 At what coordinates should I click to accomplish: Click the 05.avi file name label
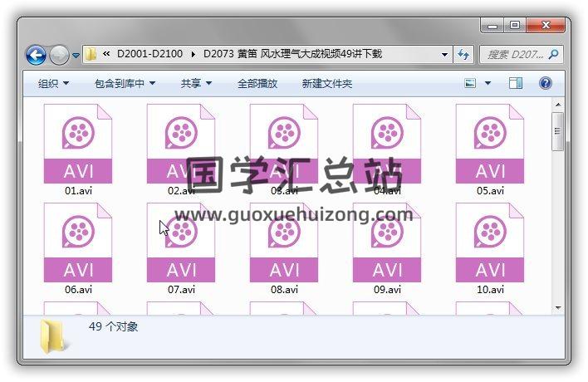click(x=490, y=190)
